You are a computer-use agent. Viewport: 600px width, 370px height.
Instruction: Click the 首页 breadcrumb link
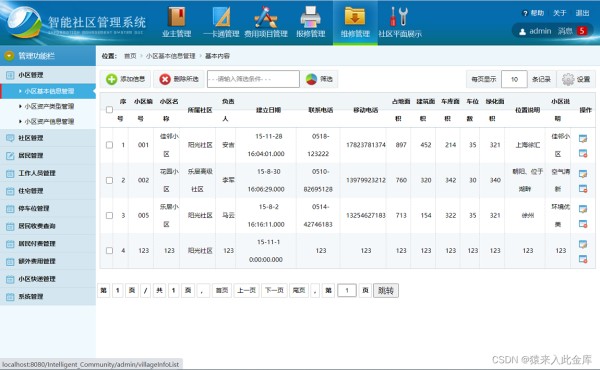click(x=130, y=56)
